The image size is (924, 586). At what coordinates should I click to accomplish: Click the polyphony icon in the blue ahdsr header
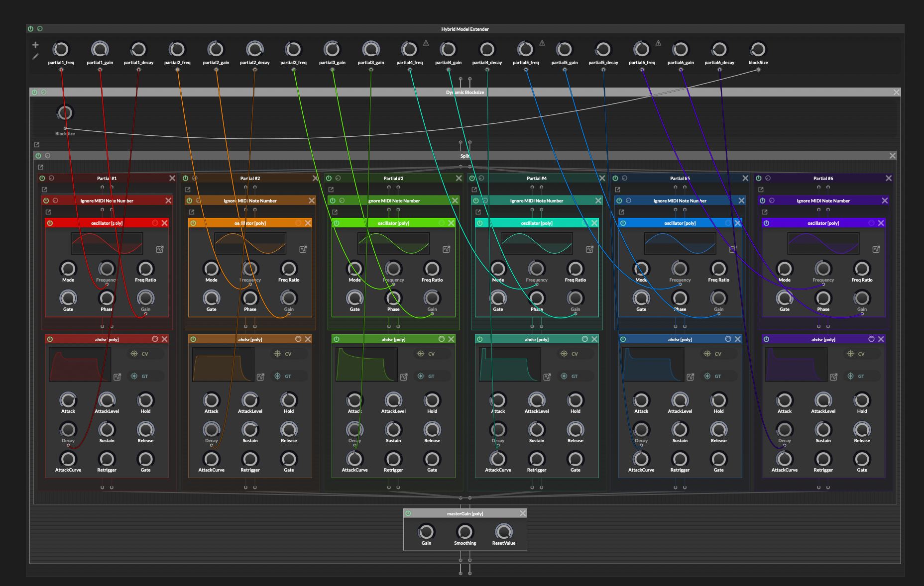[x=728, y=339]
